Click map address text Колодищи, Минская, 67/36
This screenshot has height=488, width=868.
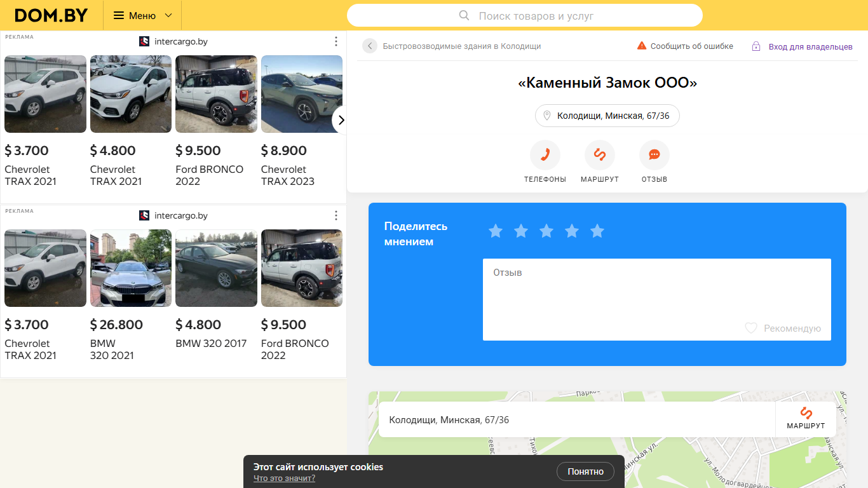click(x=449, y=420)
